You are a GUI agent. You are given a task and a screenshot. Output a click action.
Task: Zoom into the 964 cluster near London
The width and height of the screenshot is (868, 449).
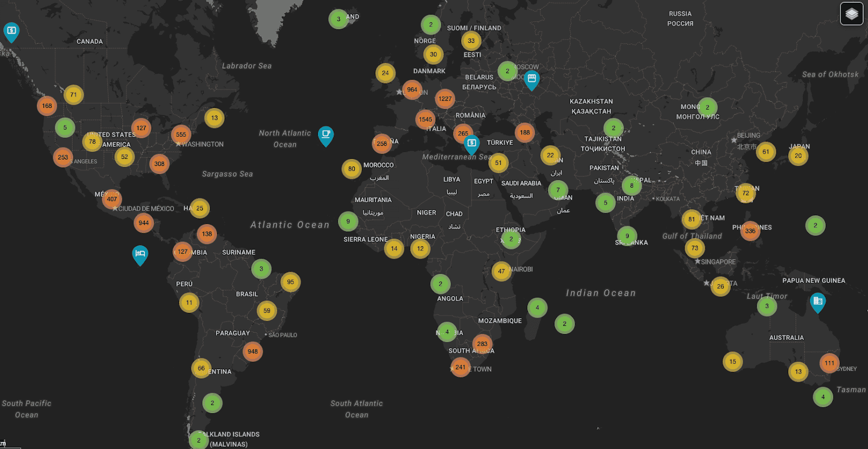[x=412, y=90]
